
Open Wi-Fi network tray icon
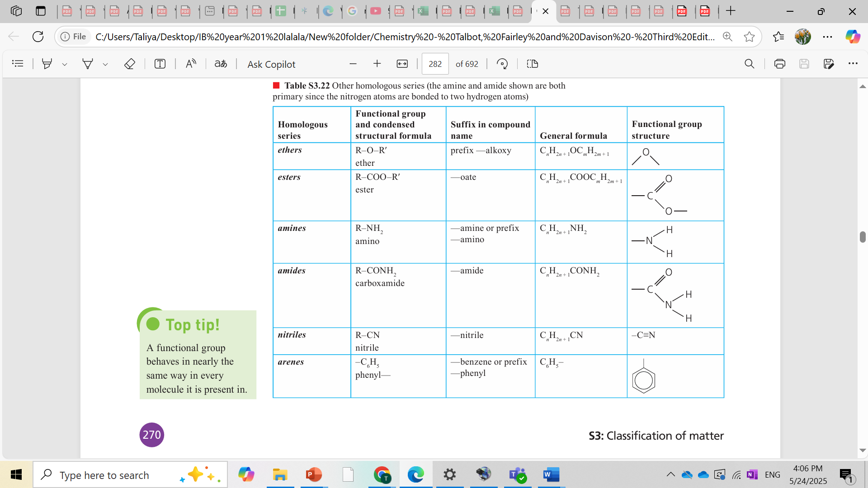736,475
